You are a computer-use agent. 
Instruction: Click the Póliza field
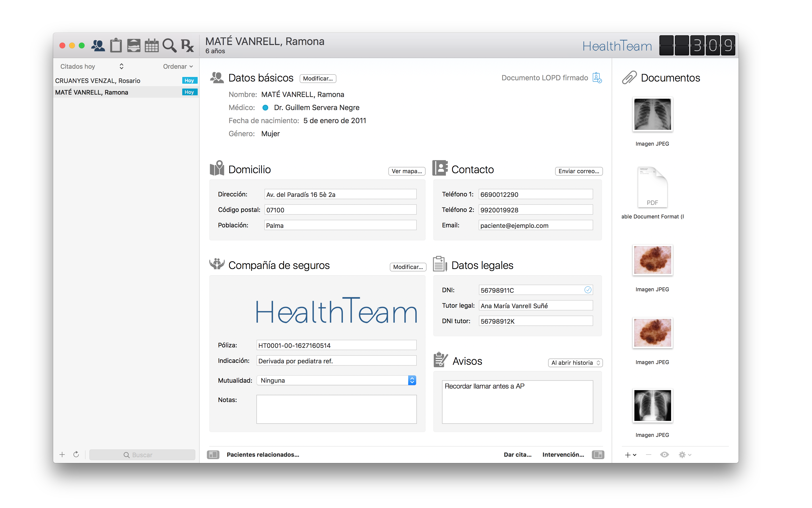pos(336,345)
